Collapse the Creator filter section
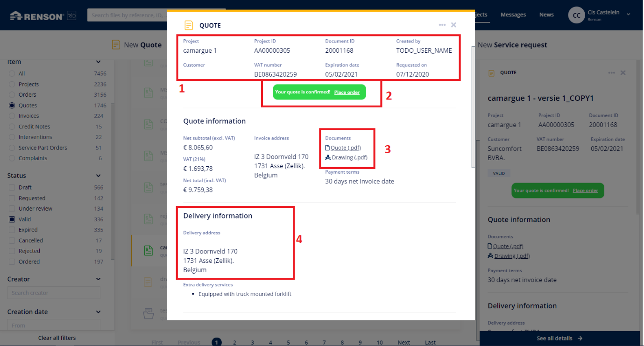The image size is (644, 346). click(98, 279)
